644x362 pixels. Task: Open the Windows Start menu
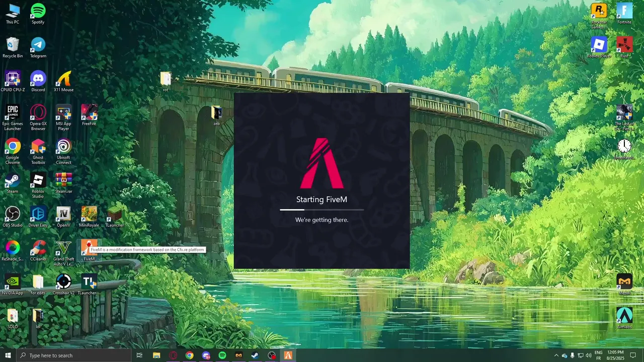[x=8, y=355]
